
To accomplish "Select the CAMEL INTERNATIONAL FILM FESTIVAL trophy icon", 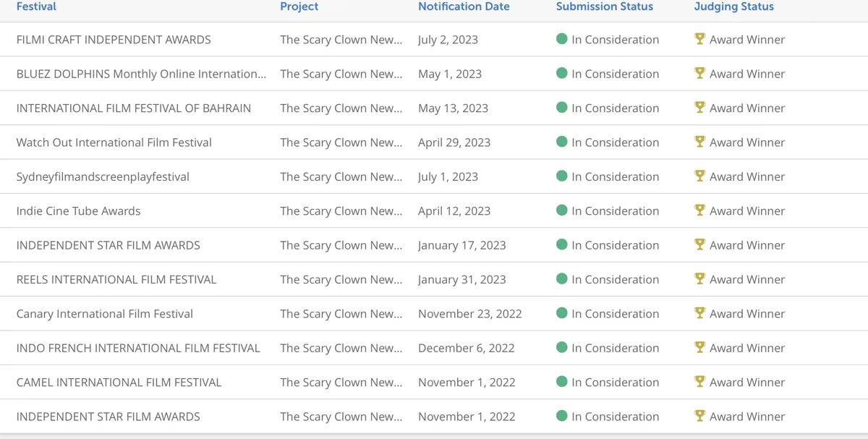I will tap(699, 380).
